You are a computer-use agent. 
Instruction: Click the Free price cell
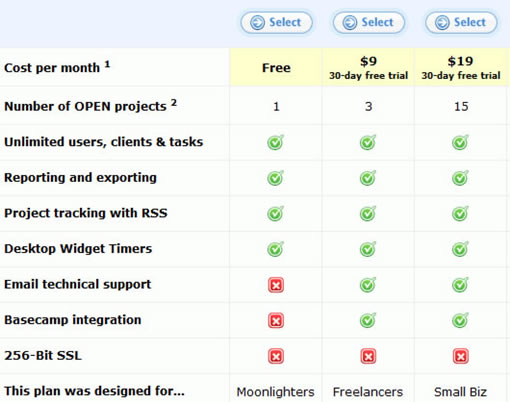[276, 67]
